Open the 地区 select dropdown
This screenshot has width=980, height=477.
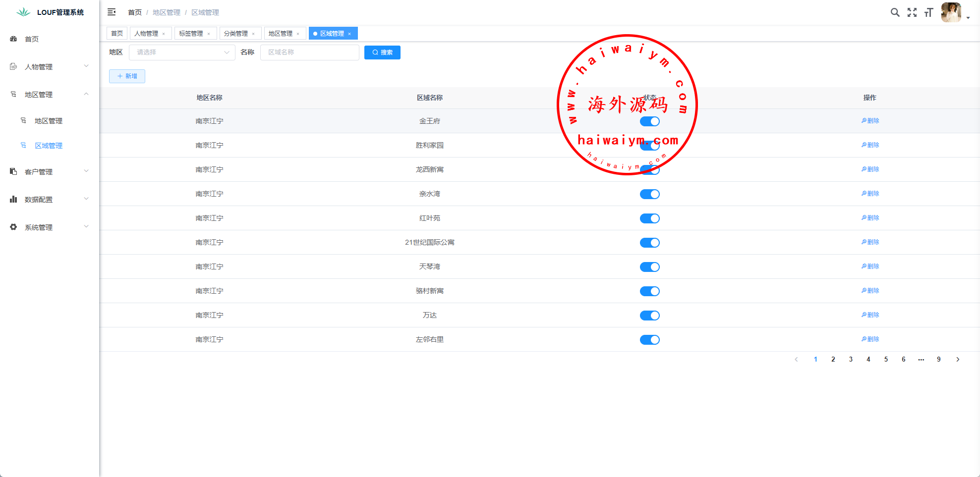[x=182, y=53]
